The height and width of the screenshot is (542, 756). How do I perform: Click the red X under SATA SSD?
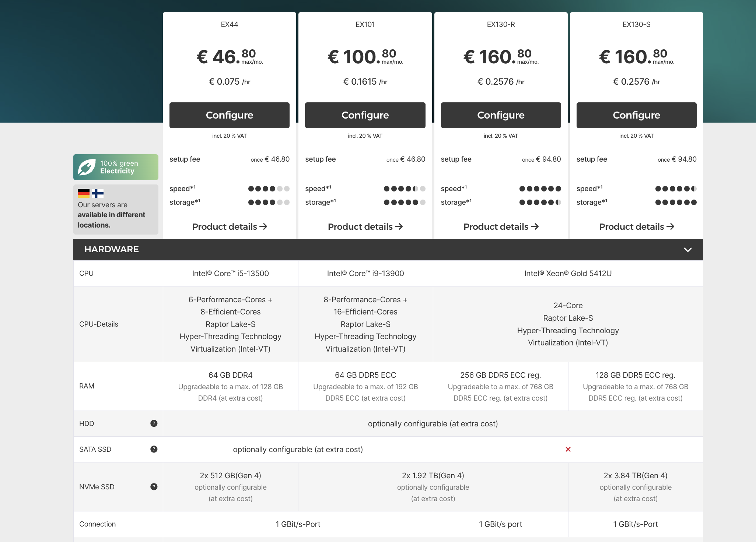click(568, 449)
